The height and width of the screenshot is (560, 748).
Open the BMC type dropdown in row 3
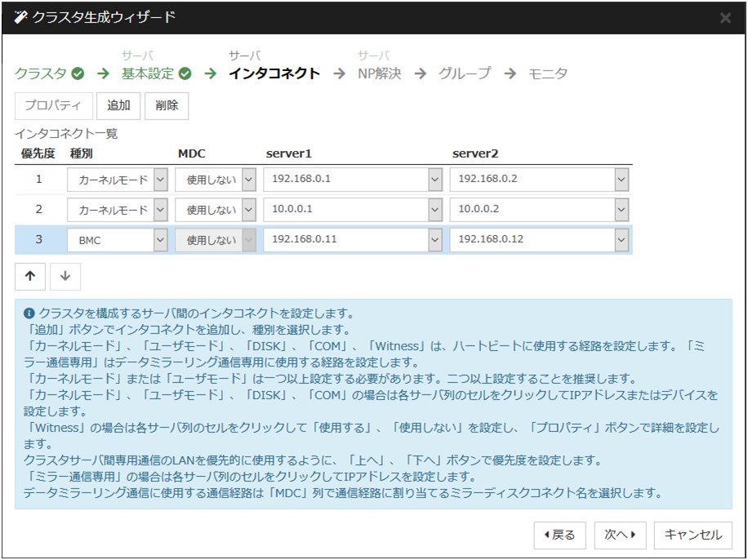160,241
